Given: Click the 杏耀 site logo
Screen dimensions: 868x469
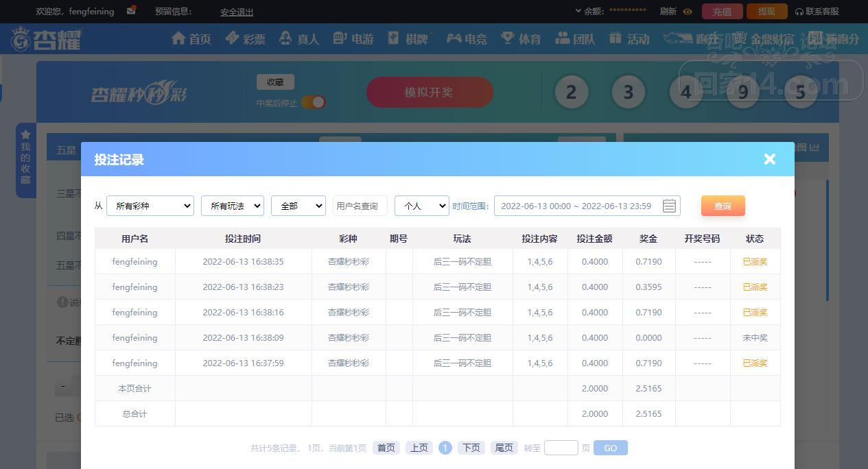Looking at the screenshot, I should tap(46, 39).
